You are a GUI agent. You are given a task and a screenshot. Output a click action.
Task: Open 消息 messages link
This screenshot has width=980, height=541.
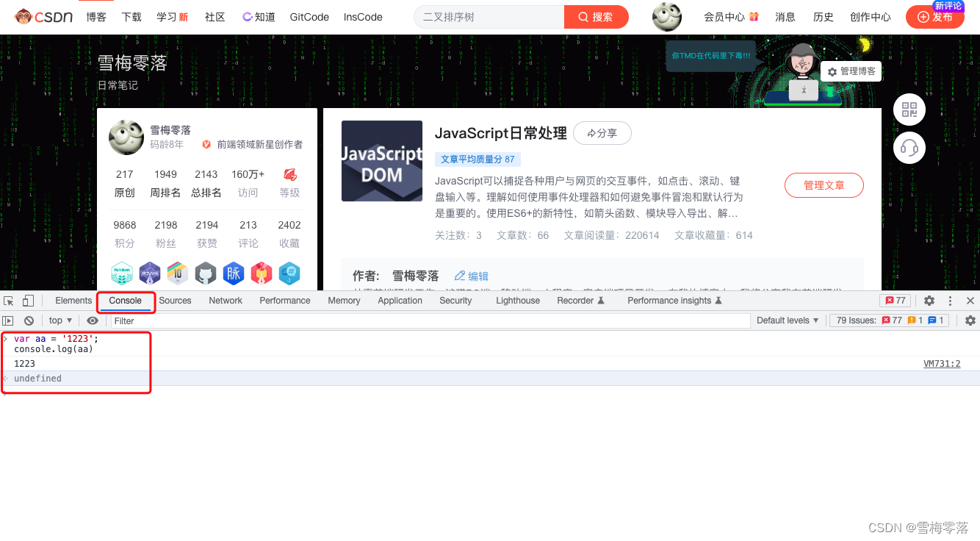pos(785,17)
